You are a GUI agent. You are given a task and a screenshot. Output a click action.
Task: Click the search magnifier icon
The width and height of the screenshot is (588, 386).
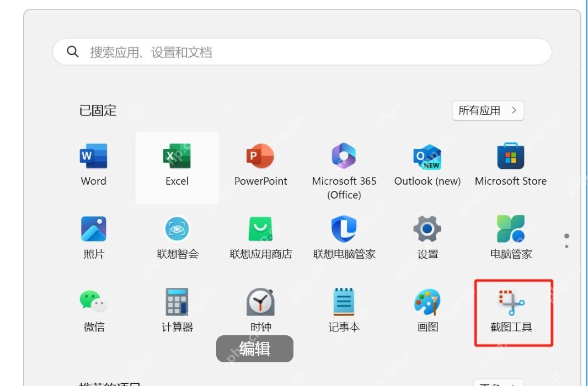73,51
